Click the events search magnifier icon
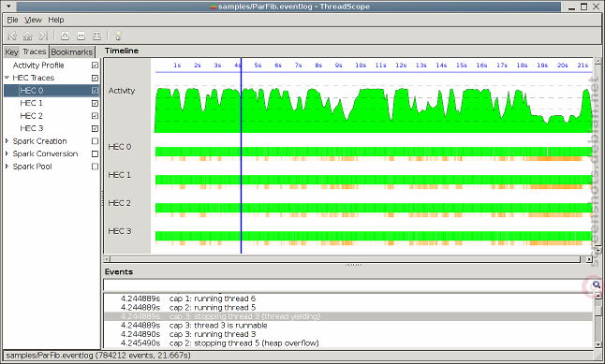Screen dimensions: 605x364 [x=597, y=285]
